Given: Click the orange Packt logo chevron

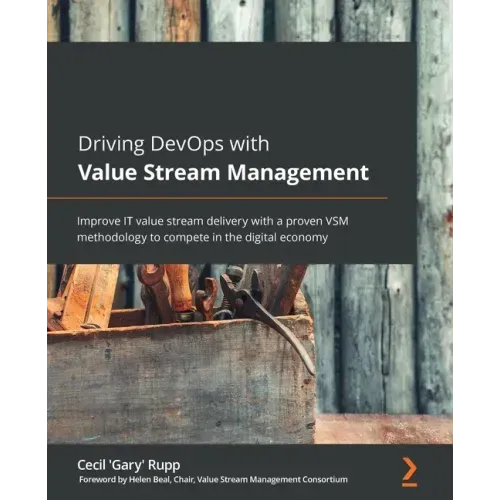Looking at the screenshot, I should pyautogui.click(x=409, y=472).
